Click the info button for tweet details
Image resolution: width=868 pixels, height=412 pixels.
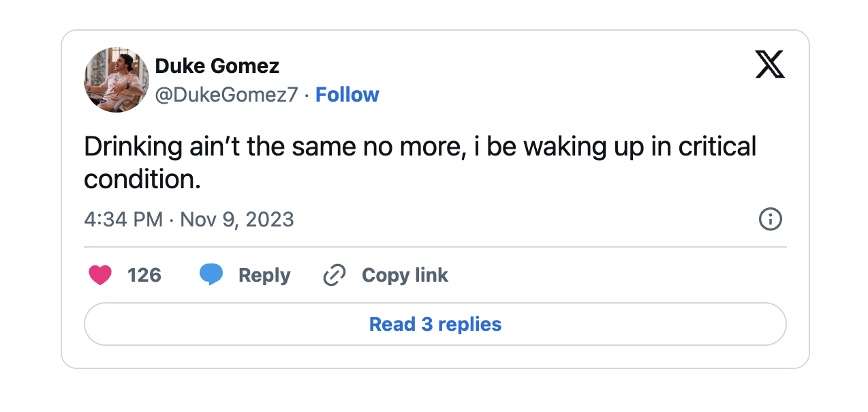(770, 220)
